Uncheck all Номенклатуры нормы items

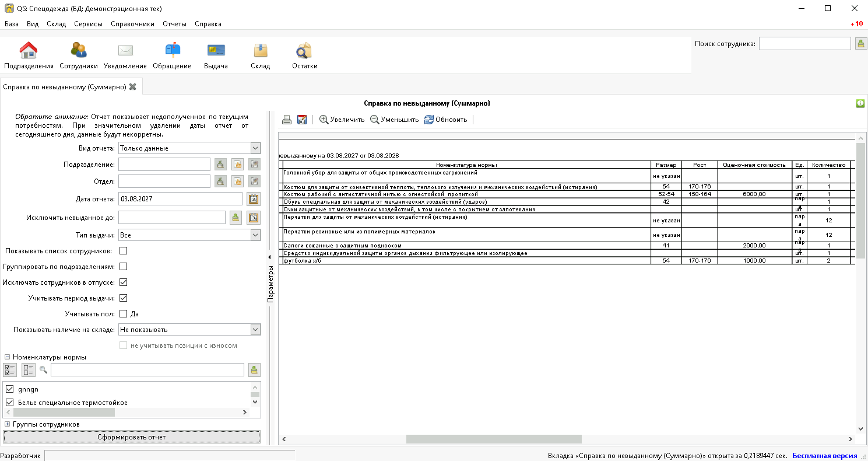coord(29,369)
